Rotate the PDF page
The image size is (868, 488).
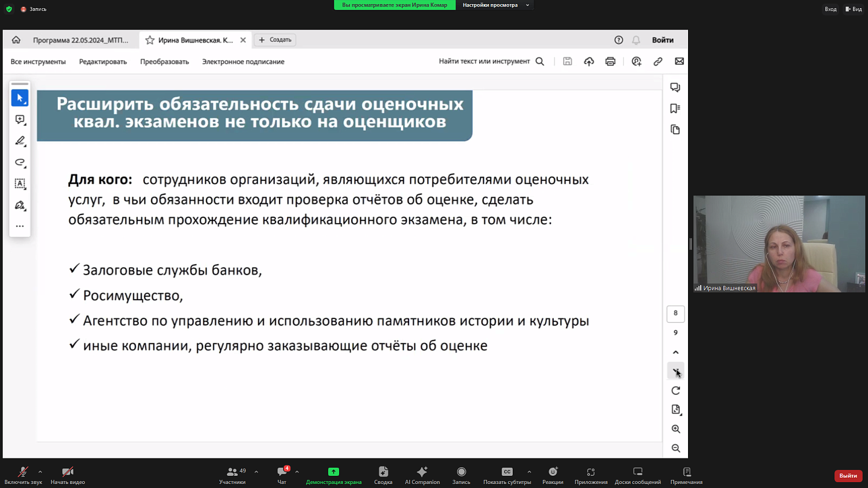(675, 390)
